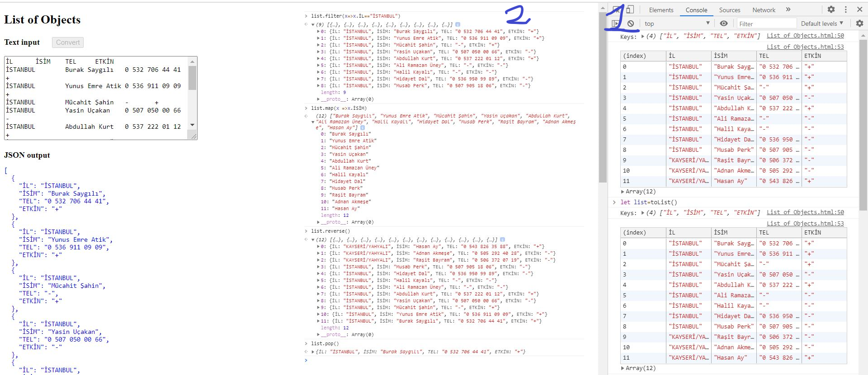Expand the list.pop() returned object
This screenshot has width=868, height=375.
[313, 352]
